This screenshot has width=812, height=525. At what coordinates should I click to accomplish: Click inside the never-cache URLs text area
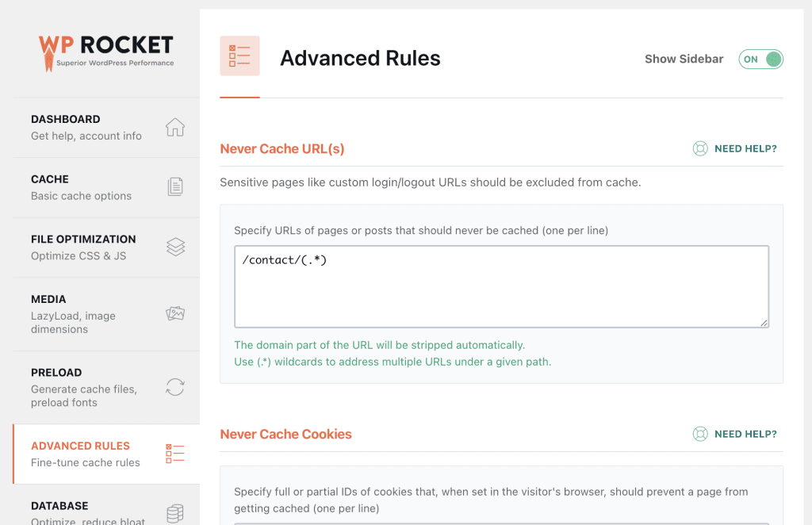click(501, 287)
